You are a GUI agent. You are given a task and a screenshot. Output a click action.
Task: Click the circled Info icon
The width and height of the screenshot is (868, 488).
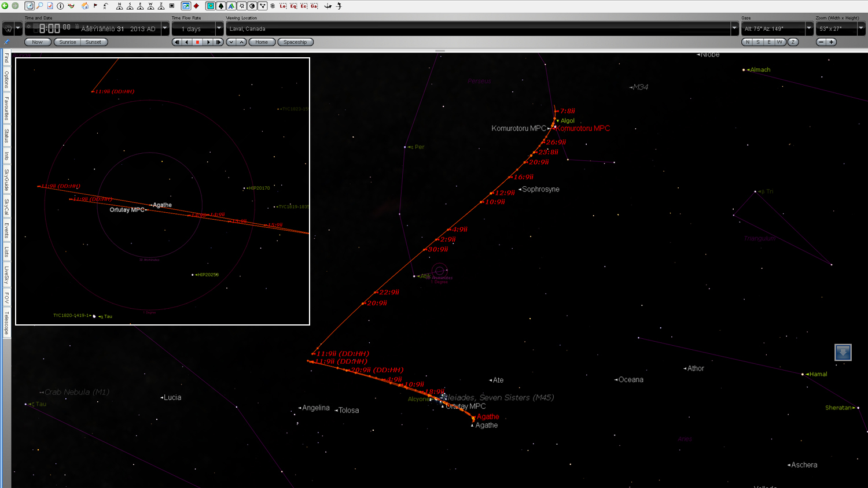coord(60,6)
